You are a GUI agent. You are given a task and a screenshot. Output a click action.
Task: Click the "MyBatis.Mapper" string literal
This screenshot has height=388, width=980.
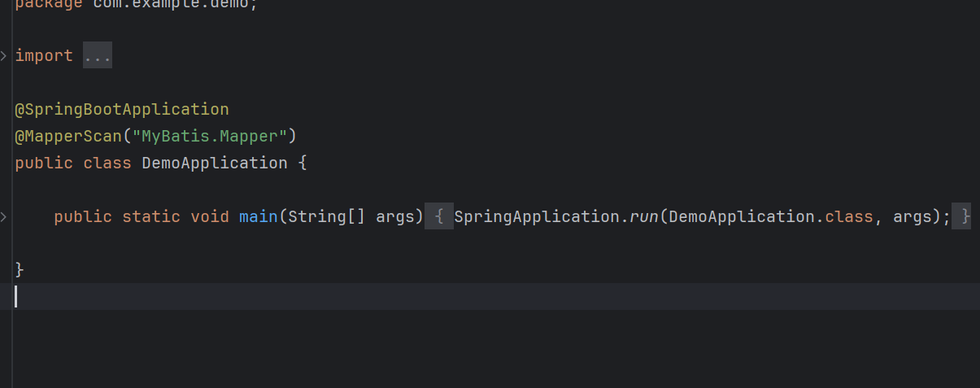click(x=210, y=136)
